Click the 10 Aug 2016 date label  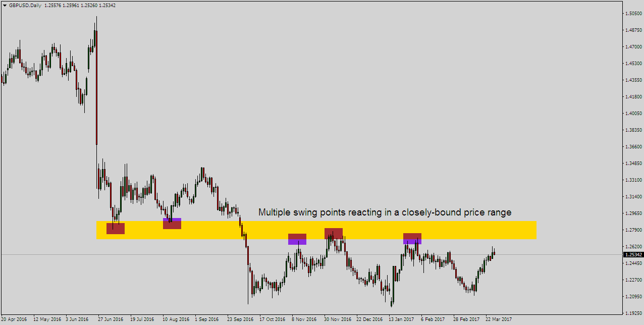[176, 319]
